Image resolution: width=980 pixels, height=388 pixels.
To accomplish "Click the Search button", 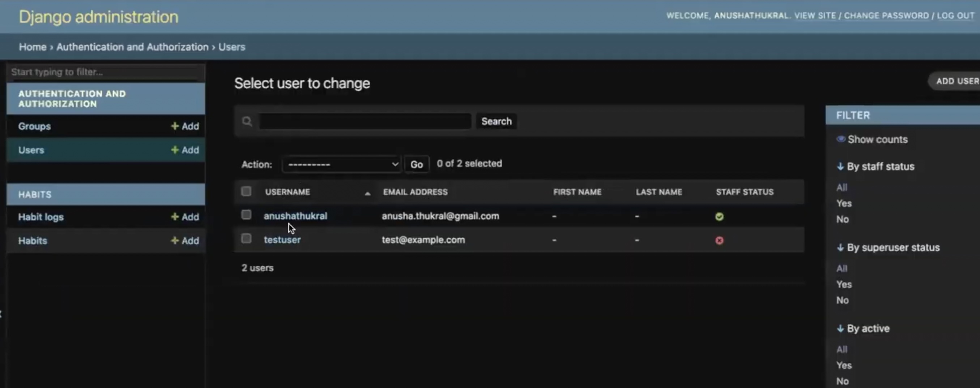I will point(496,122).
